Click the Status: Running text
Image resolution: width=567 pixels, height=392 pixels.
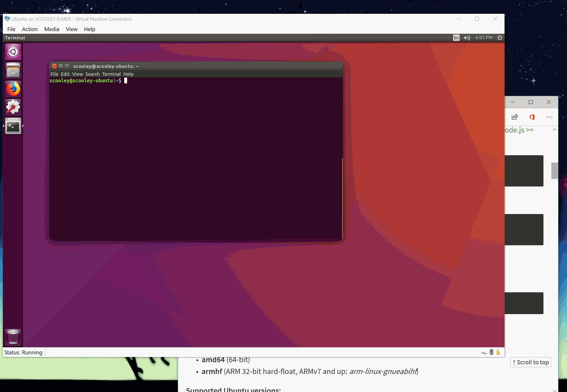click(23, 352)
